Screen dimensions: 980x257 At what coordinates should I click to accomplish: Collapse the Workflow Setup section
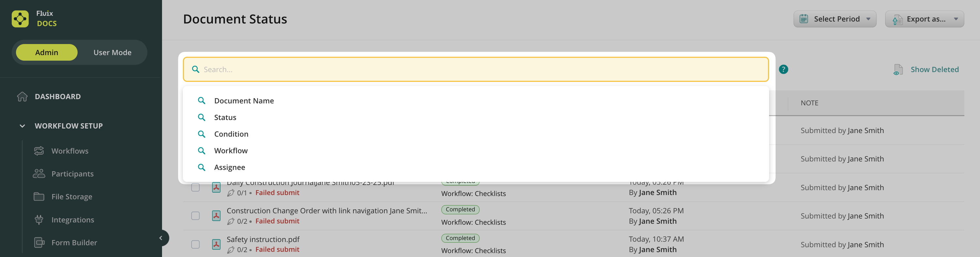tap(22, 126)
